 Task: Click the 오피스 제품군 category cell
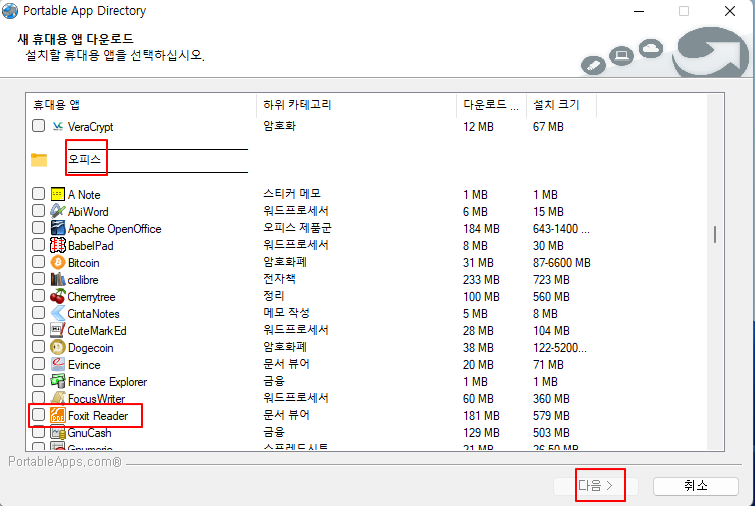click(298, 228)
